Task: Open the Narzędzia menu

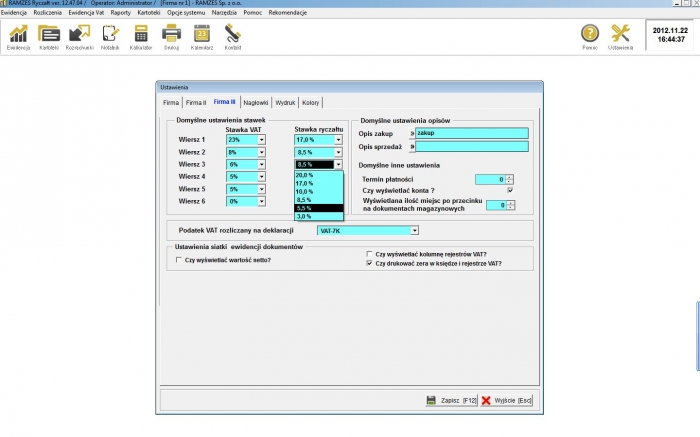Action: click(224, 12)
